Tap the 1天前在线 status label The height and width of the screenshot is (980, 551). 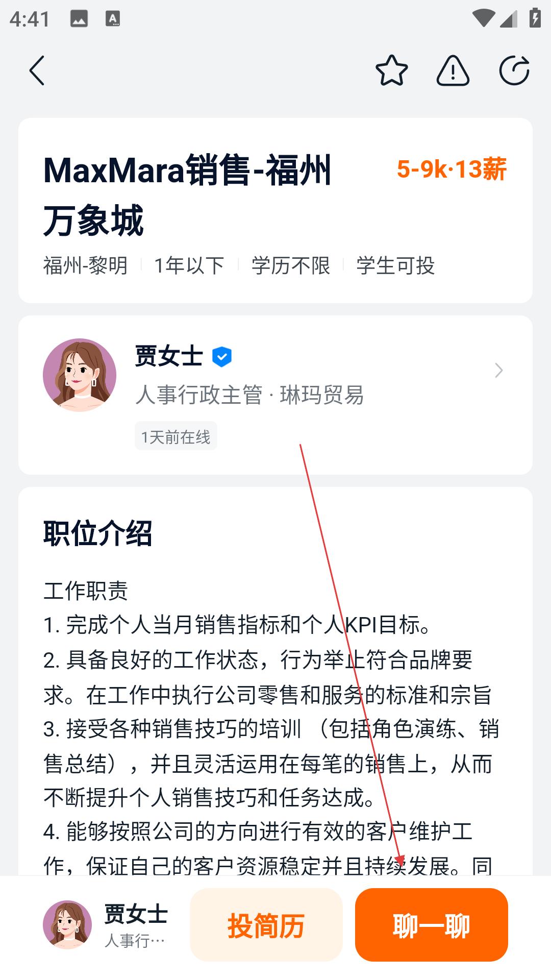click(x=176, y=436)
